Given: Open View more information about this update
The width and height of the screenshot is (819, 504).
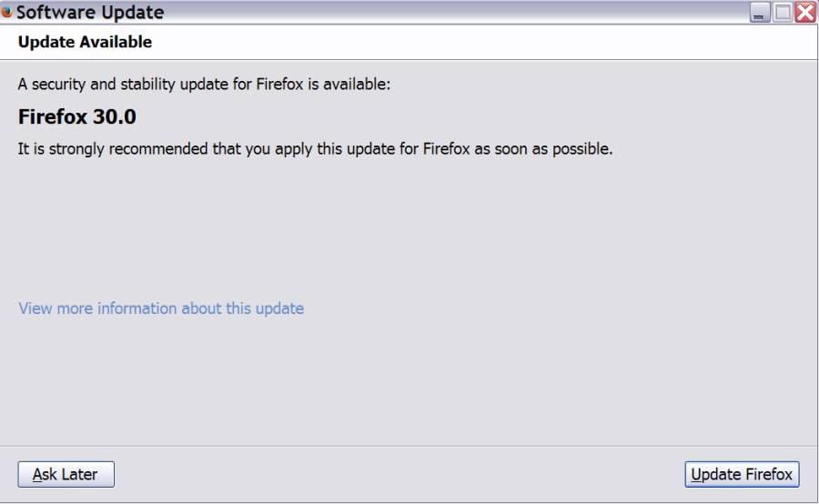Looking at the screenshot, I should [x=161, y=308].
